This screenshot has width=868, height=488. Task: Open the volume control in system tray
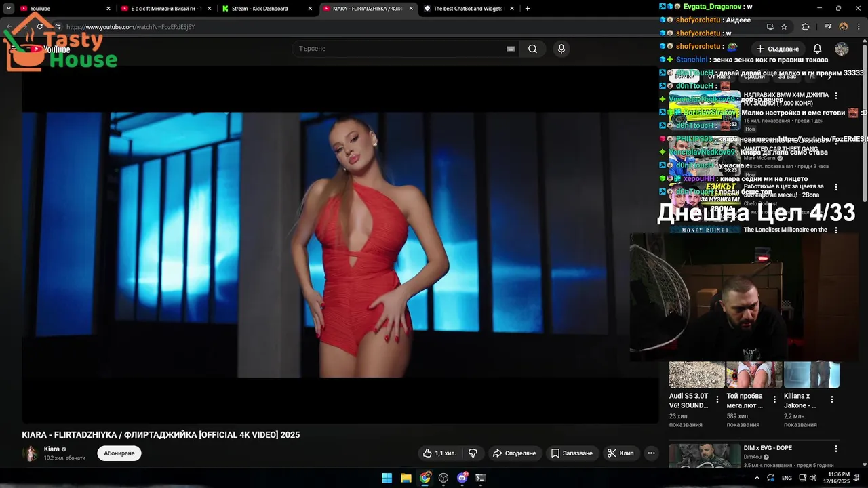tap(812, 478)
